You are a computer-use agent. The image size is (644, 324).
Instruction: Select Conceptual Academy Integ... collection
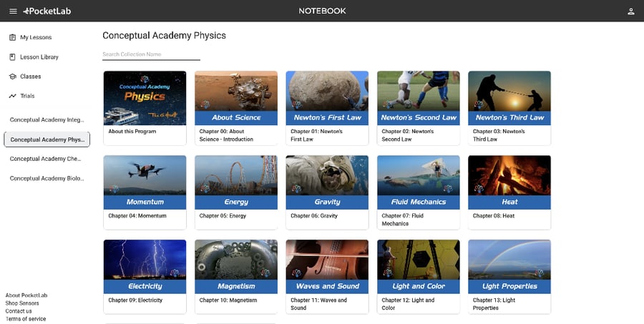pyautogui.click(x=47, y=120)
